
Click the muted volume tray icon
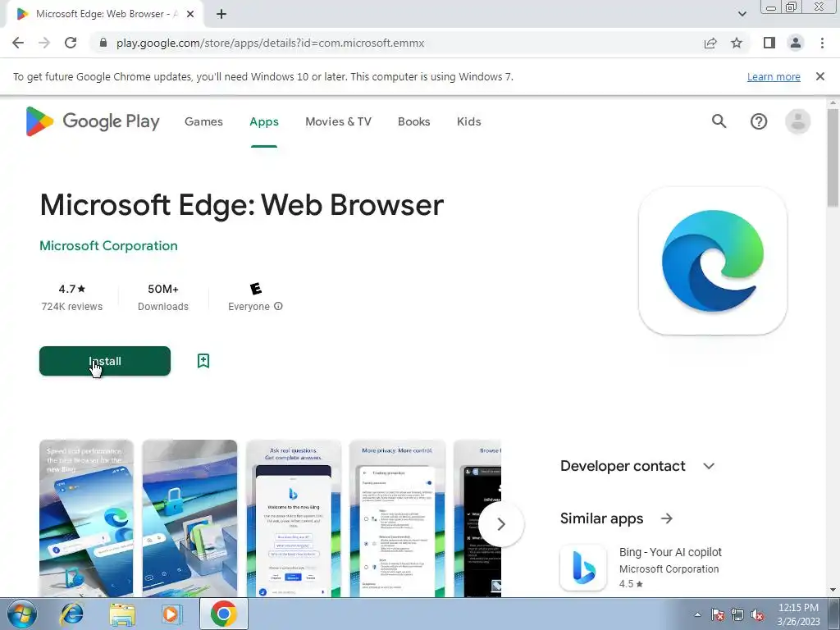pos(757,614)
